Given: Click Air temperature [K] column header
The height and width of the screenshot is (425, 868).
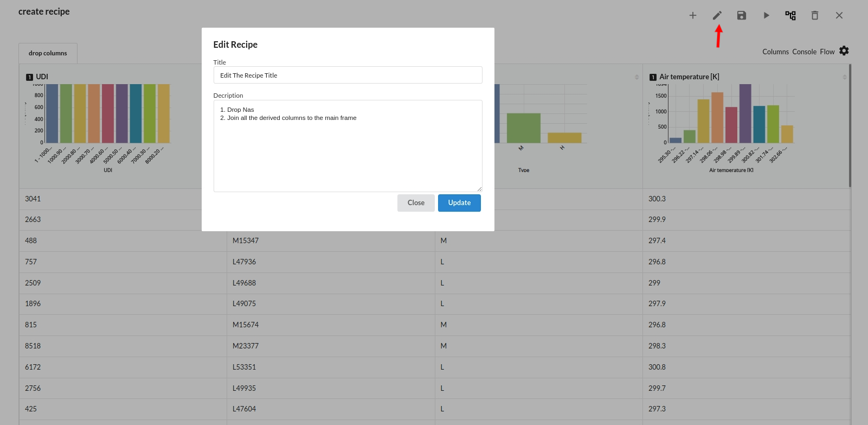Looking at the screenshot, I should click(x=689, y=77).
